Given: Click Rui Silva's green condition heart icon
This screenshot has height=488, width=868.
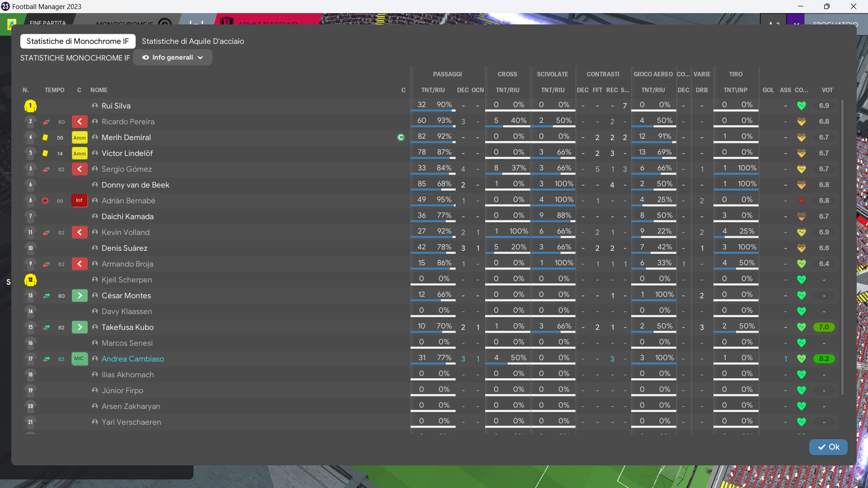Looking at the screenshot, I should 801,106.
